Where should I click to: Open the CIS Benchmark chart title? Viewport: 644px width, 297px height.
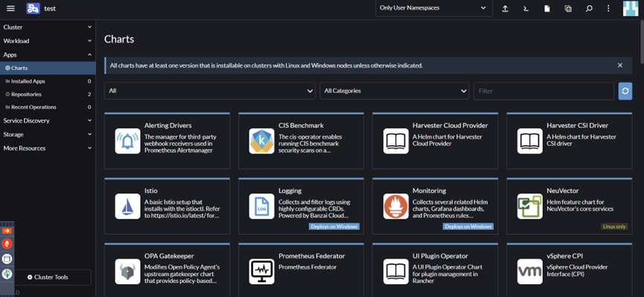301,125
